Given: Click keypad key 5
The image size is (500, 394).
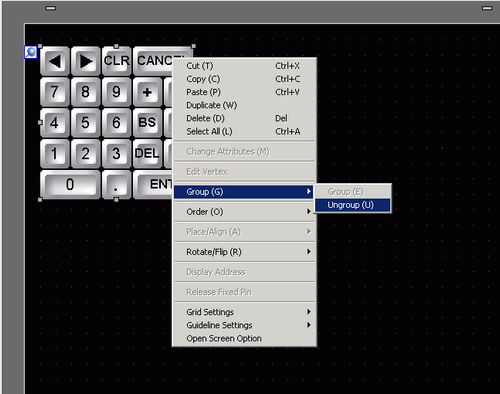Looking at the screenshot, I should coord(86,123).
